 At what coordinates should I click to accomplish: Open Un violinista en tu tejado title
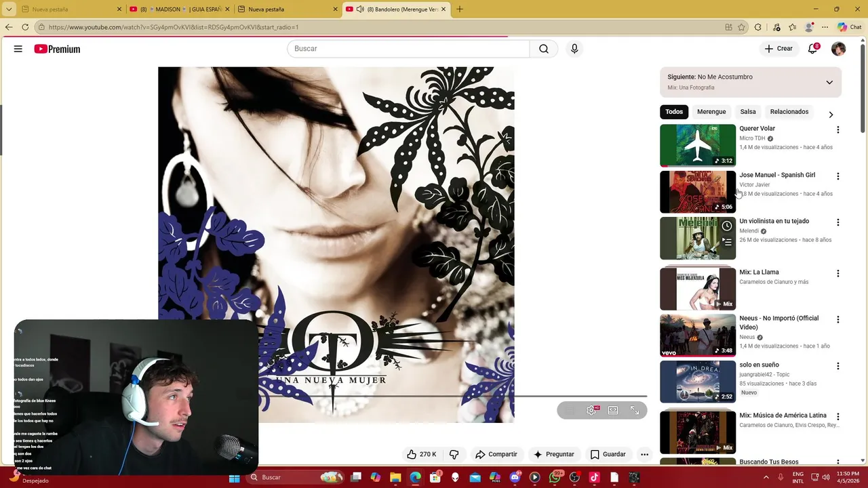tap(774, 221)
